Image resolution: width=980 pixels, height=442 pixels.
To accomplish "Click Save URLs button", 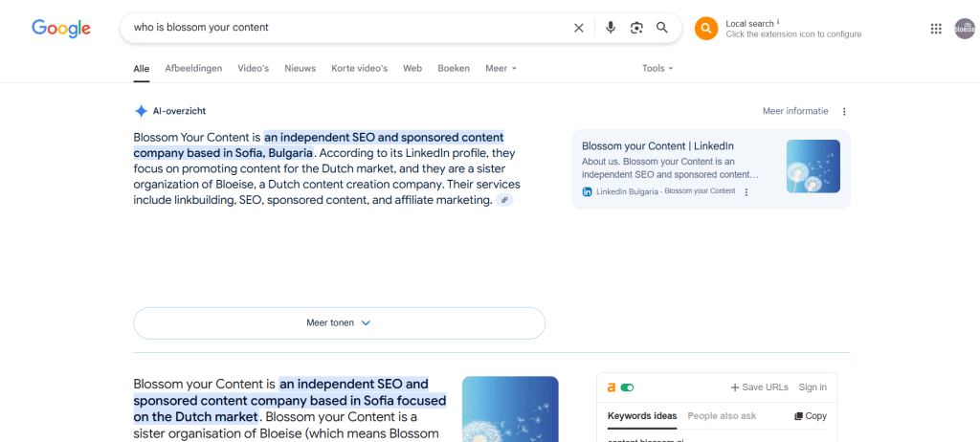I will pyautogui.click(x=759, y=387).
